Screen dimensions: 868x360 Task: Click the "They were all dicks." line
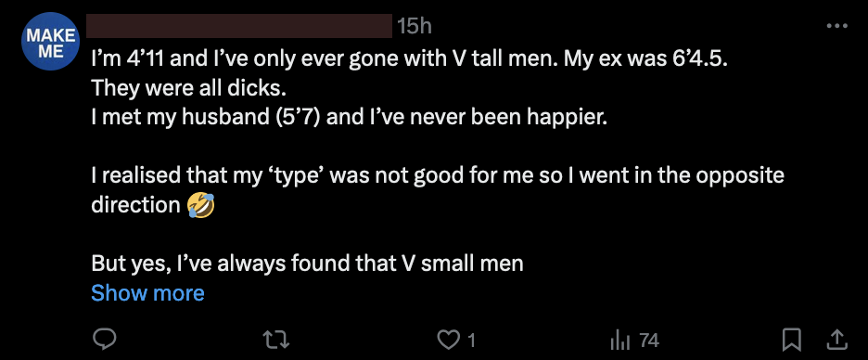pos(188,87)
